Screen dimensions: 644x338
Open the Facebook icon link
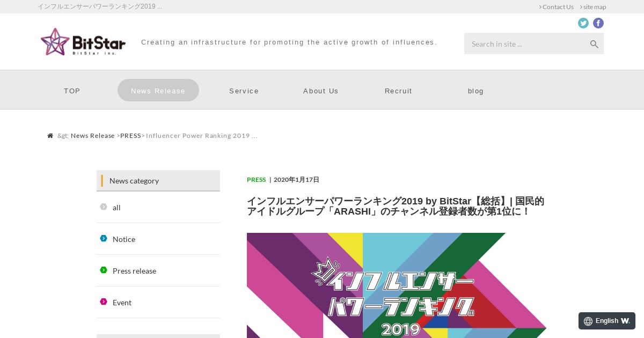(598, 23)
